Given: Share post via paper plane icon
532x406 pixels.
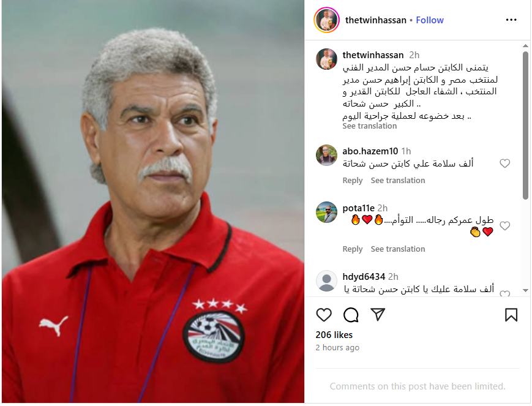Looking at the screenshot, I should 378,314.
